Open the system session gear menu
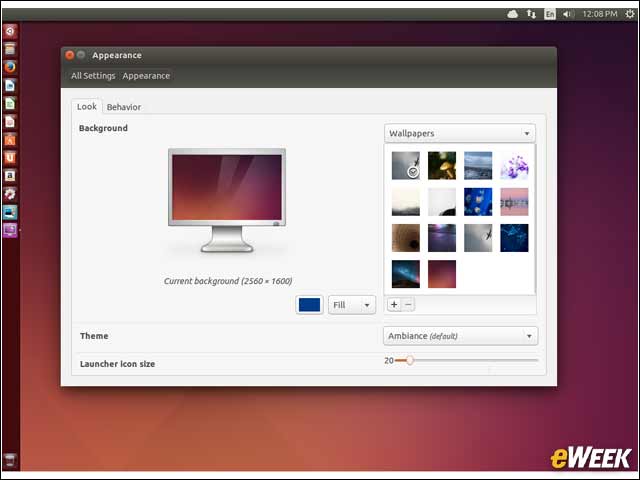The height and width of the screenshot is (480, 640). click(x=630, y=14)
